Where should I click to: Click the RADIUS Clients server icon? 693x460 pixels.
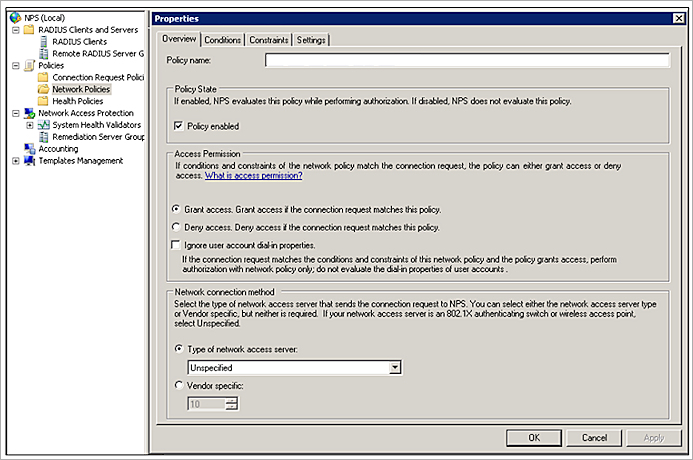point(43,42)
